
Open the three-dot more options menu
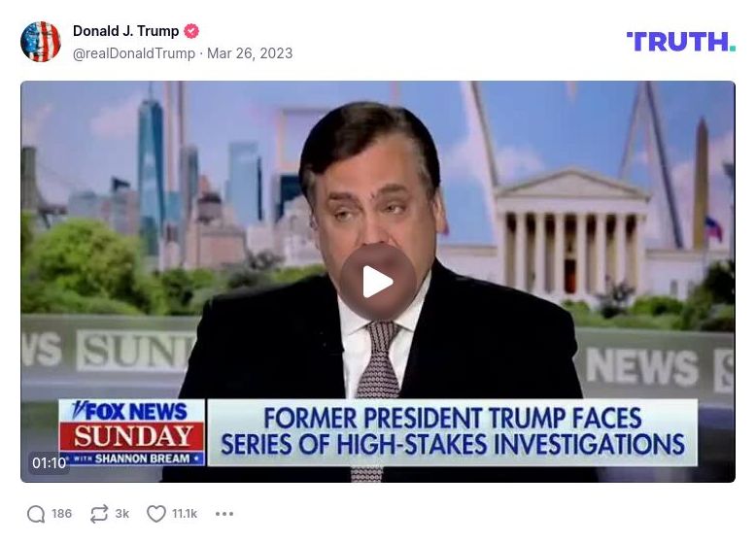224,514
